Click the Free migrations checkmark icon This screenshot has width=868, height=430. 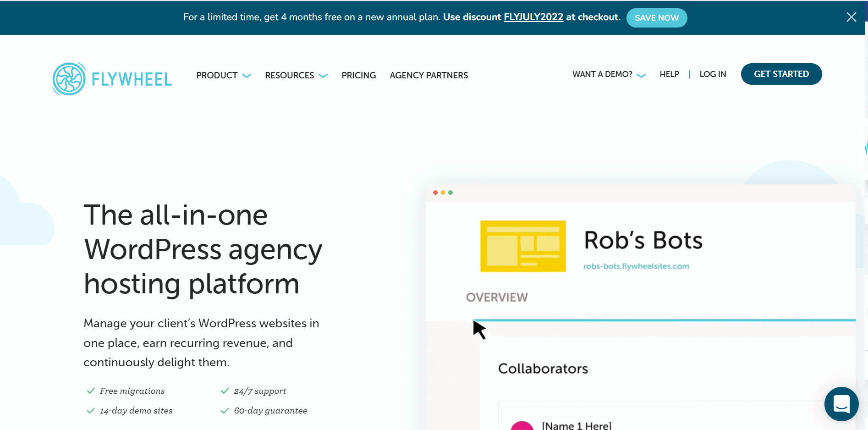[91, 391]
